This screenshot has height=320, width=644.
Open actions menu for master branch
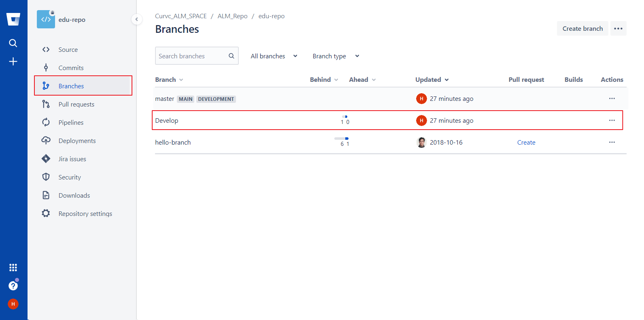(612, 98)
